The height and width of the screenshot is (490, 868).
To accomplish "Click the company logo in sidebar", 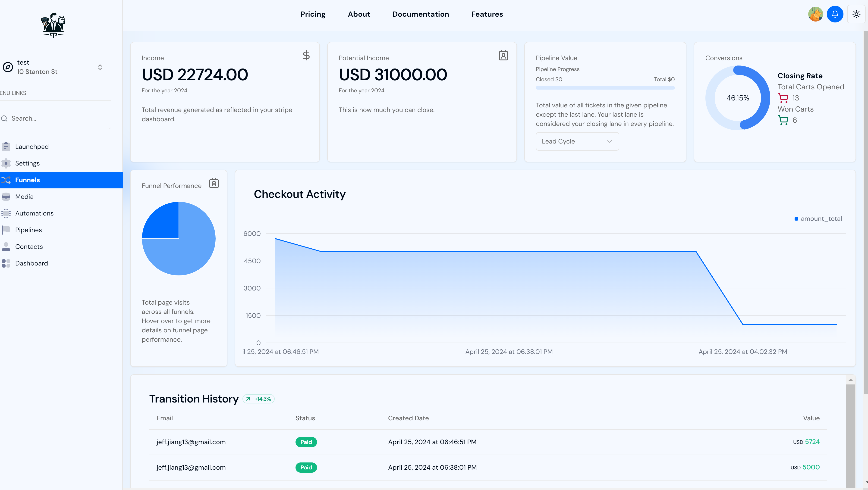I will [x=53, y=25].
